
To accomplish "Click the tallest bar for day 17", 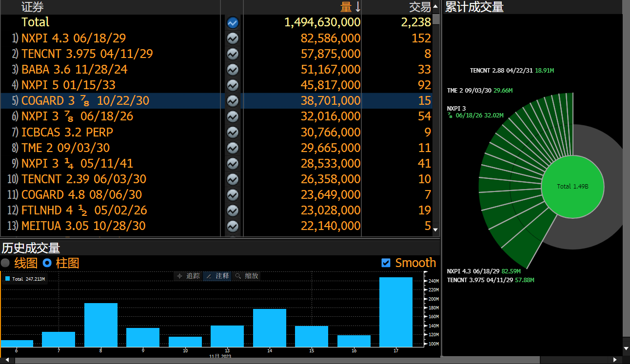I will (x=395, y=312).
